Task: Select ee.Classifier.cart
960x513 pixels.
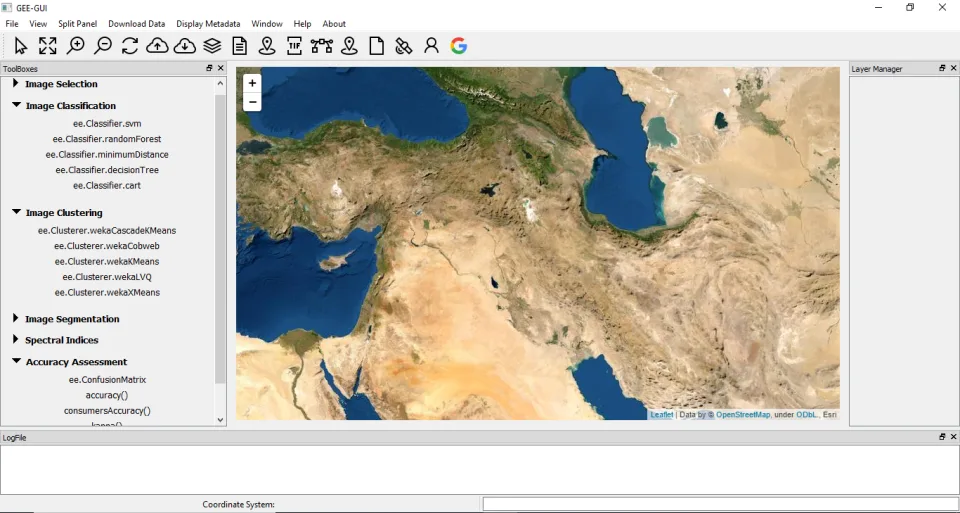Action: point(107,185)
